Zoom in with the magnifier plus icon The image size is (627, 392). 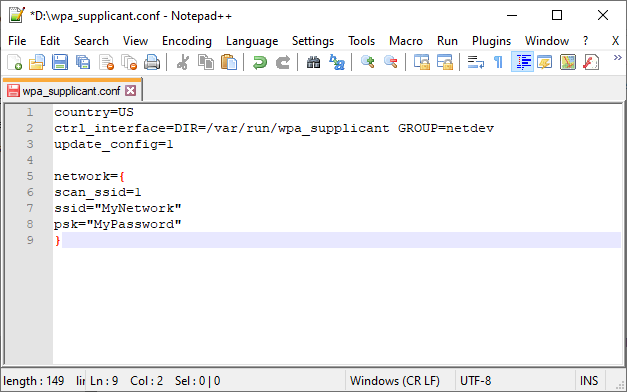coord(367,62)
